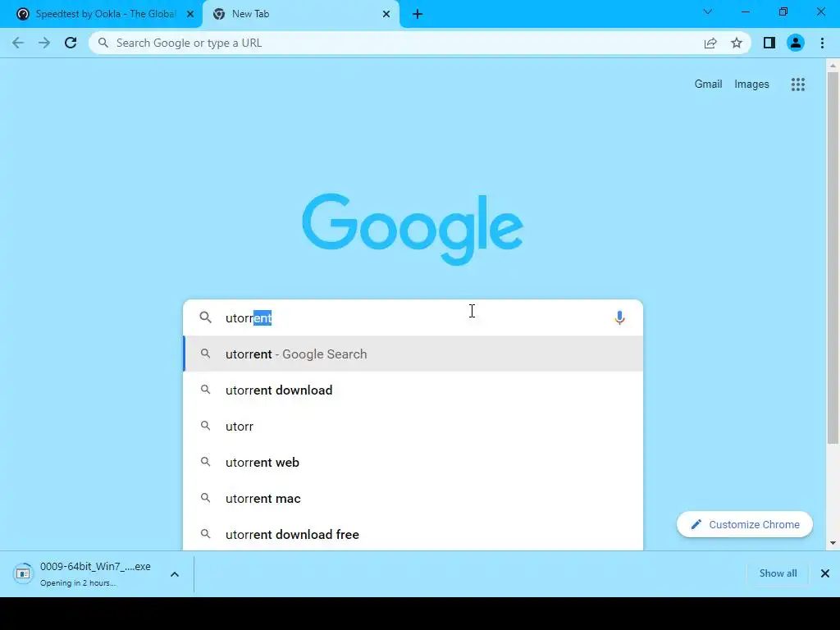The image size is (840, 630).
Task: Open Google Images link
Action: (x=751, y=84)
